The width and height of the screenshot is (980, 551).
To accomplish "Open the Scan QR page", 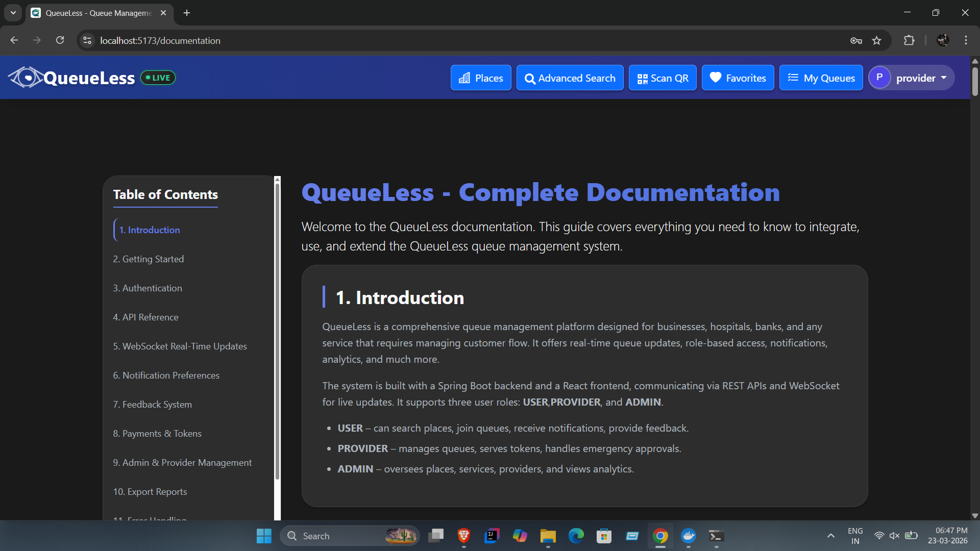I will [663, 78].
